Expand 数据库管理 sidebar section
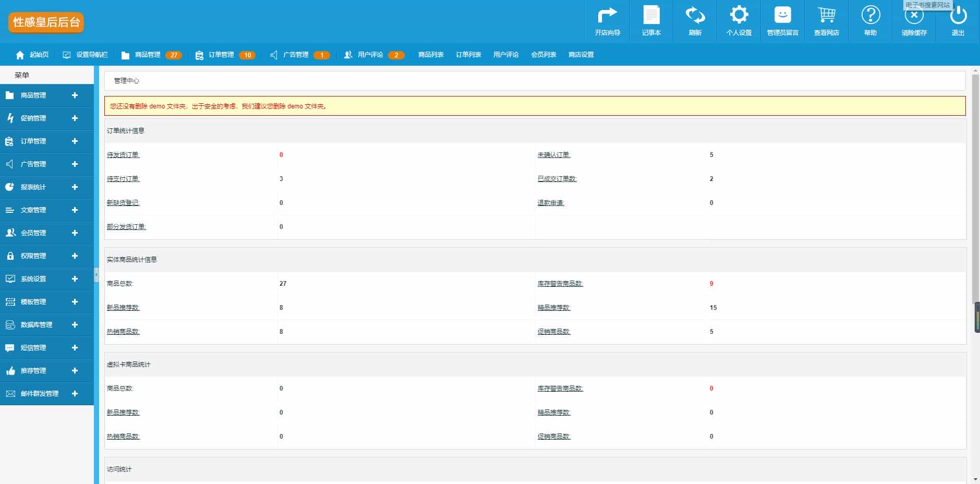 [75, 325]
